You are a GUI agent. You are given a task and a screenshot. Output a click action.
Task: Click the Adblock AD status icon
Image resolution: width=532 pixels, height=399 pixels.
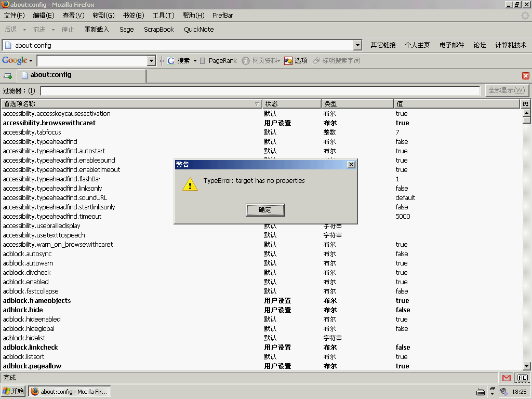coord(523,378)
